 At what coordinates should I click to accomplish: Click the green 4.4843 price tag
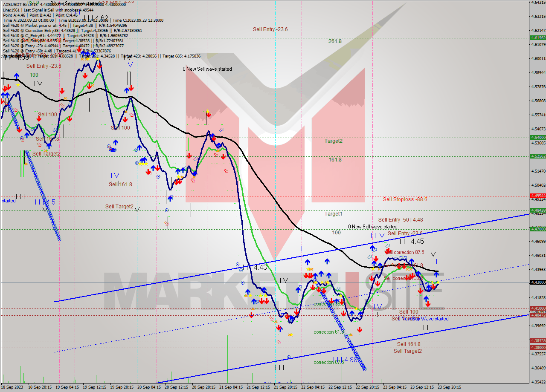tap(537, 210)
